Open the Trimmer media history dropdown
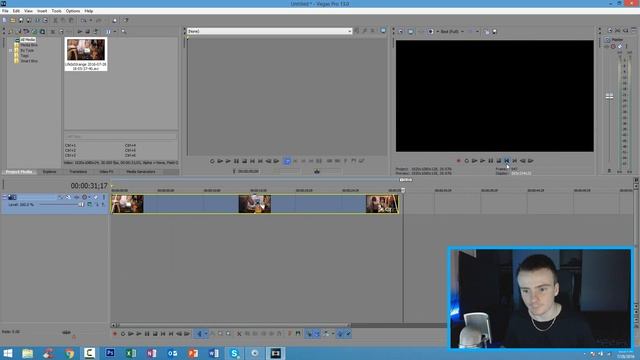This screenshot has width=640, height=360. pos(349,31)
